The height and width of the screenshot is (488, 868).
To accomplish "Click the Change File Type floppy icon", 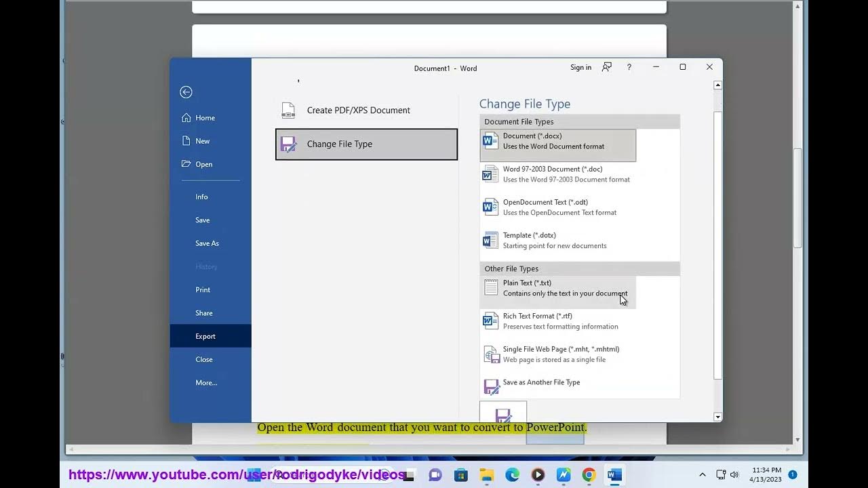I will tap(288, 144).
